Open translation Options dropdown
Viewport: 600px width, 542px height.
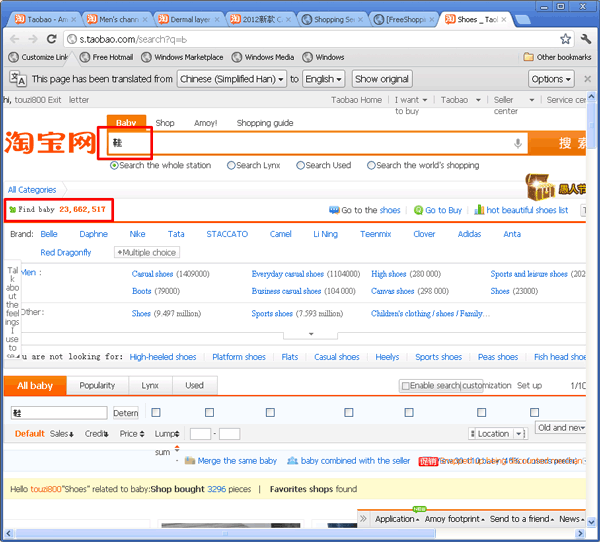tap(551, 79)
